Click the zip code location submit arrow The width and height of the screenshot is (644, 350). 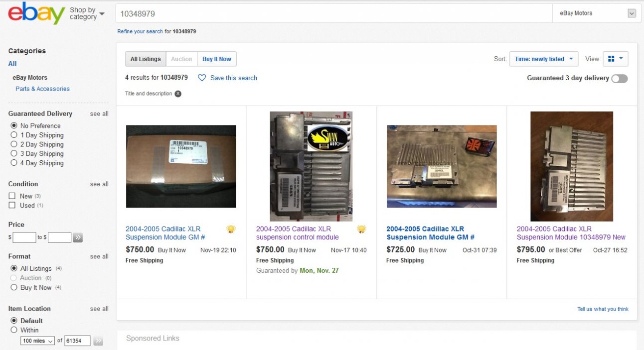98,341
